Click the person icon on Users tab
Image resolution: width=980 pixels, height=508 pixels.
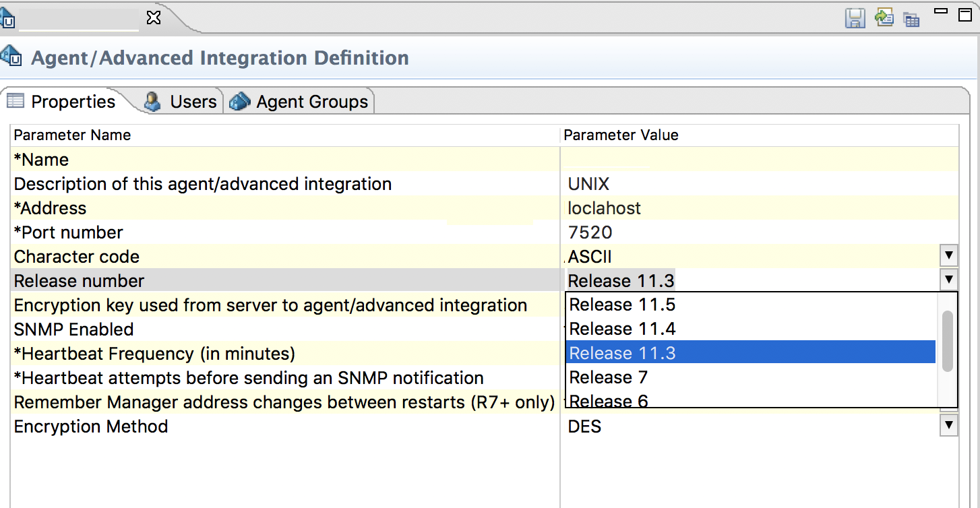pos(153,102)
